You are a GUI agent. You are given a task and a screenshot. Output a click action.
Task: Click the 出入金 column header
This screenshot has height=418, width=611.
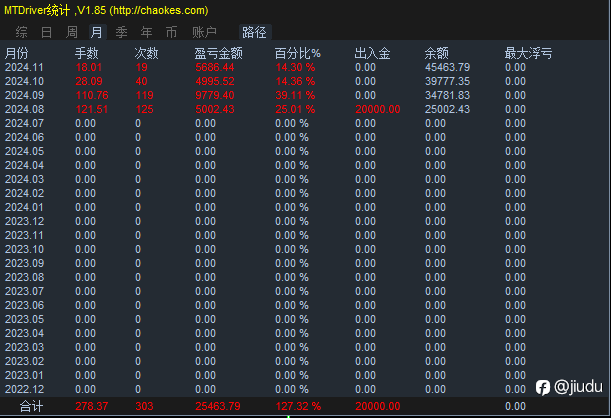tap(373, 53)
